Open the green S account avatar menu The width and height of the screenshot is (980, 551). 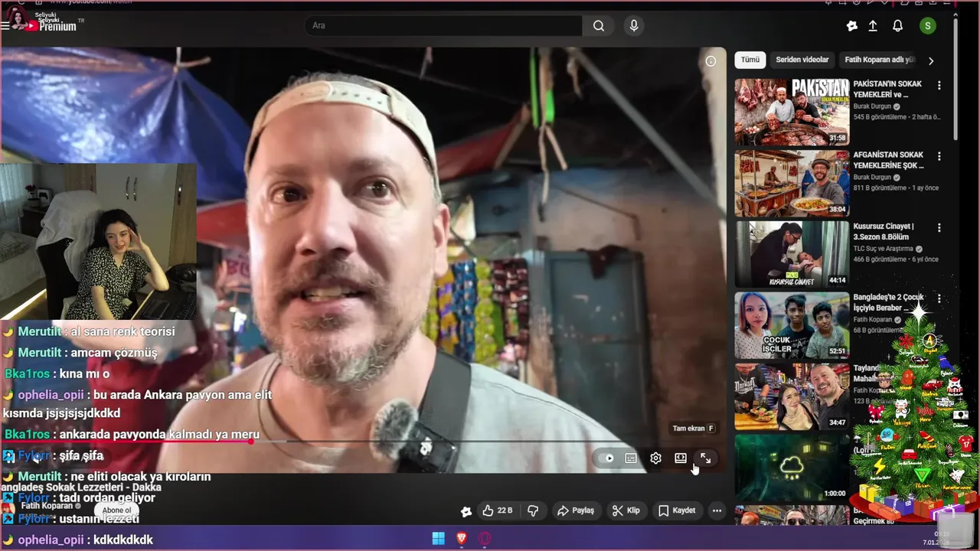[x=928, y=26]
